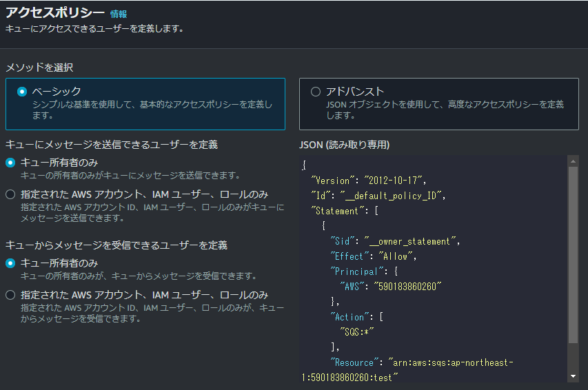The image size is (588, 390).
Task: Click the JSON panel scroll-up arrow
Action: pos(573,161)
